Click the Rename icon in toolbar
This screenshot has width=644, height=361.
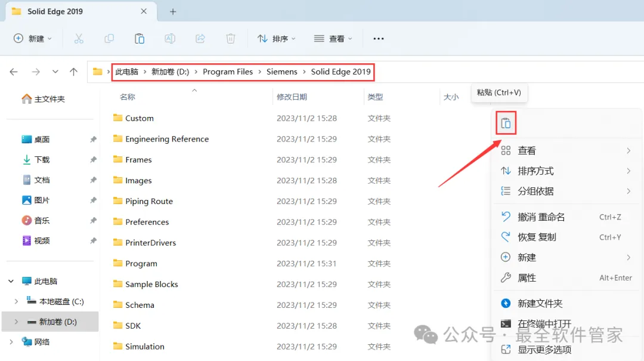(x=169, y=39)
